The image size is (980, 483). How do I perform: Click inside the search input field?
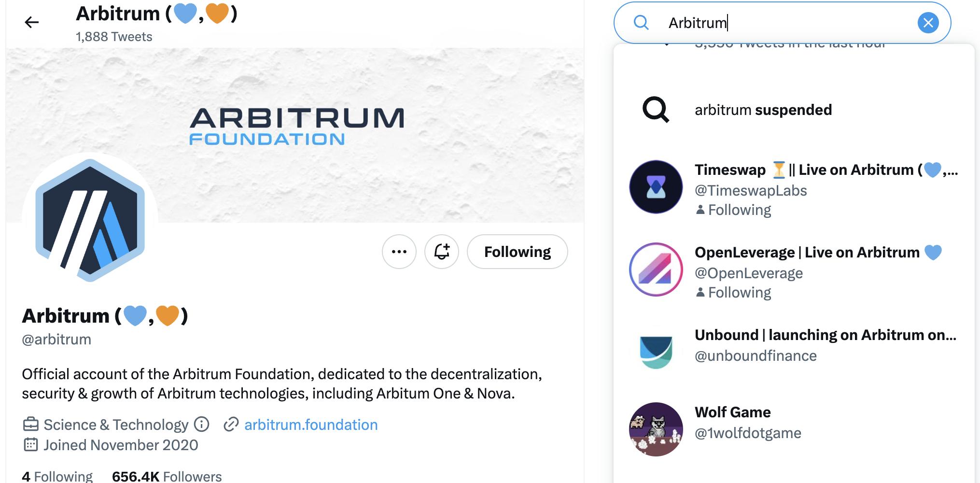point(772,22)
